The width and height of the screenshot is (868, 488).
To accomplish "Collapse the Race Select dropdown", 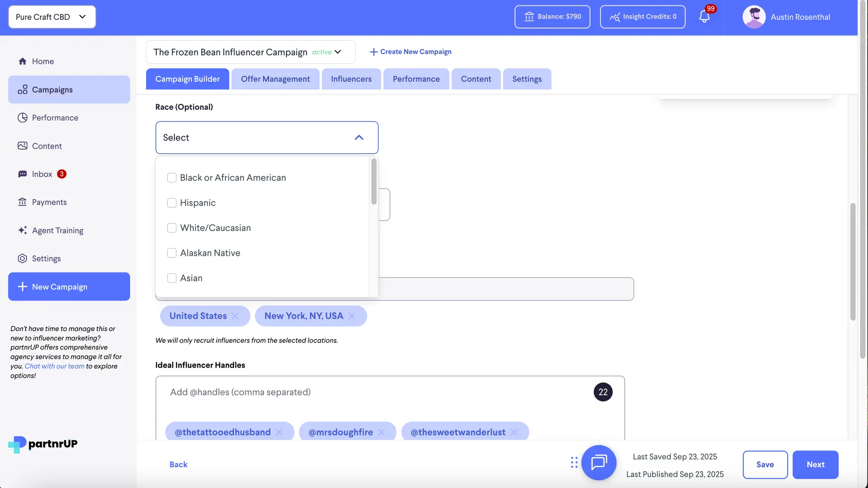I will pos(359,137).
